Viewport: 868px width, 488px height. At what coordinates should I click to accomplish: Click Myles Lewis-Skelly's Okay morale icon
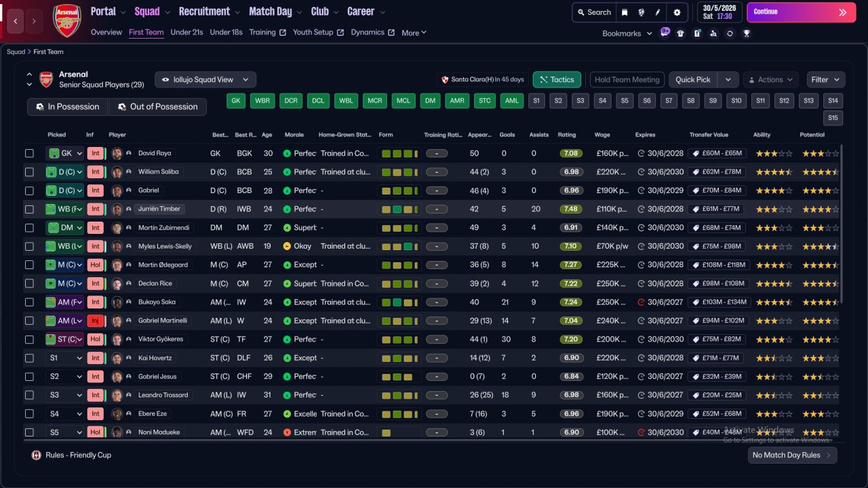pos(288,246)
